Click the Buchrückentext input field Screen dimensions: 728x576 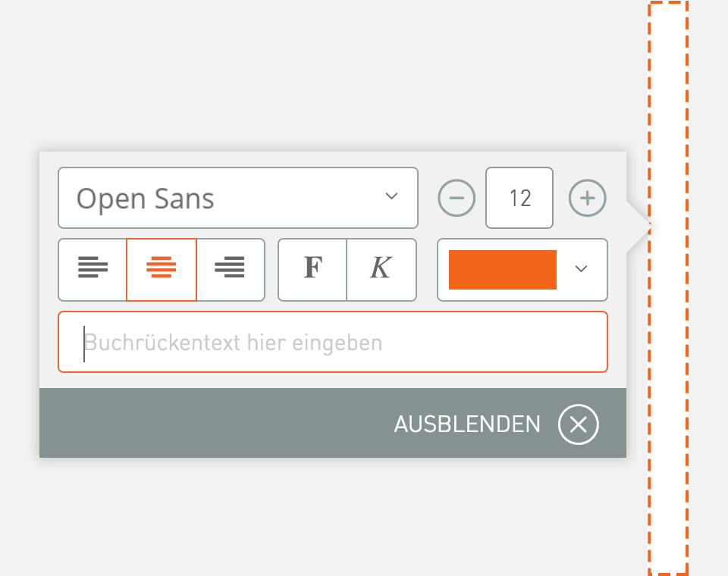[333, 342]
